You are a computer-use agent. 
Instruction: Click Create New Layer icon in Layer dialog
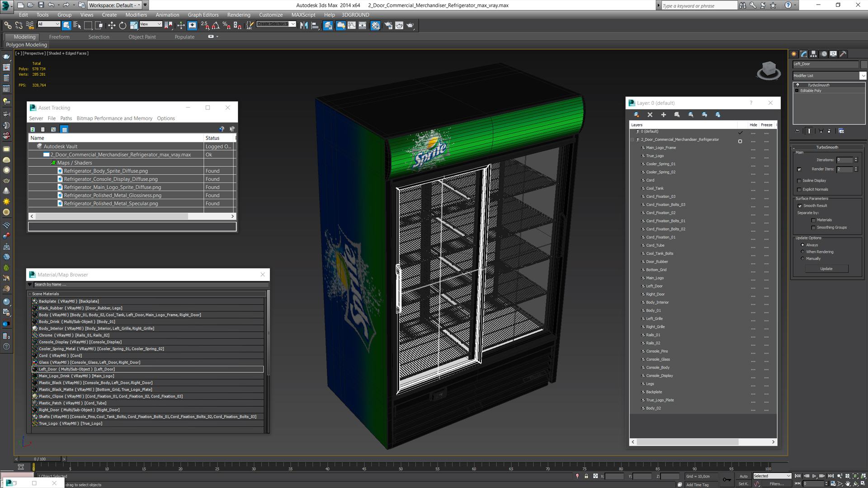click(x=637, y=115)
